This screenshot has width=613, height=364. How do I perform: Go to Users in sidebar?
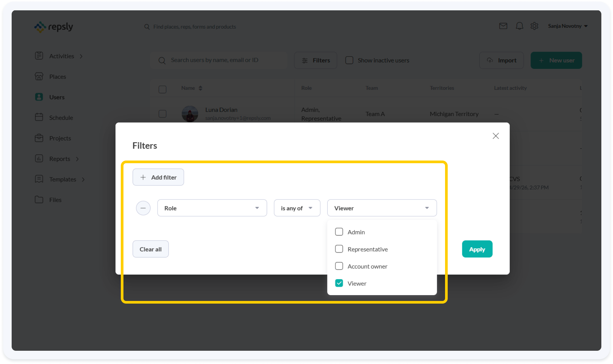pos(57,97)
